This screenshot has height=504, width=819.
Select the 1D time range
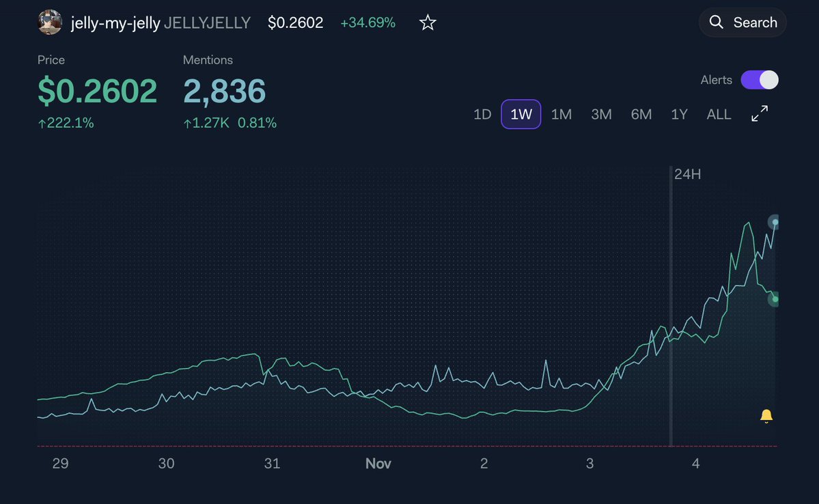[x=482, y=114]
